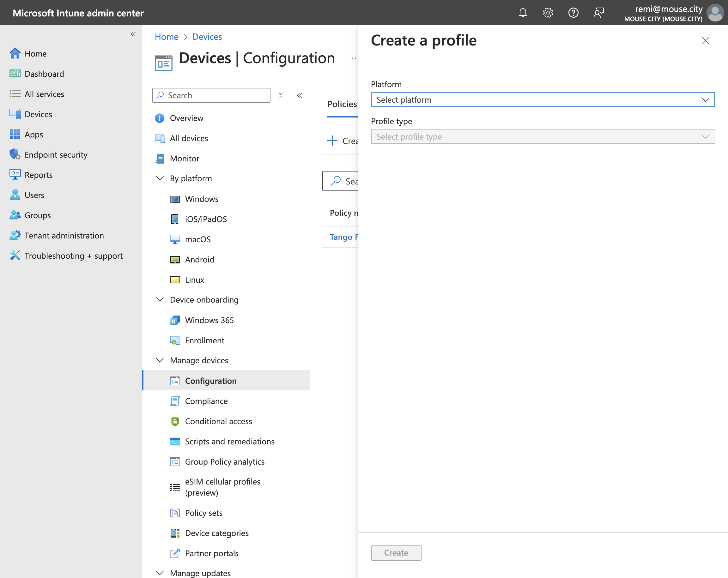Clear the devices menu search

click(x=281, y=96)
